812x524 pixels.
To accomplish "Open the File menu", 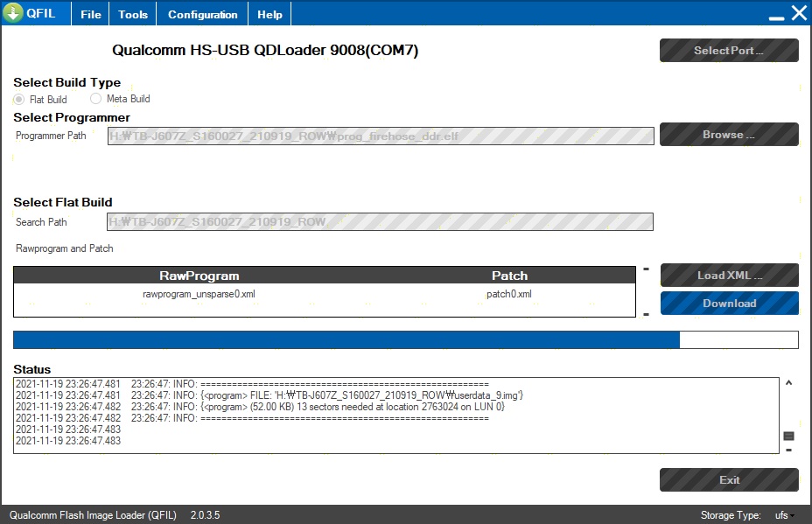I will (x=91, y=14).
